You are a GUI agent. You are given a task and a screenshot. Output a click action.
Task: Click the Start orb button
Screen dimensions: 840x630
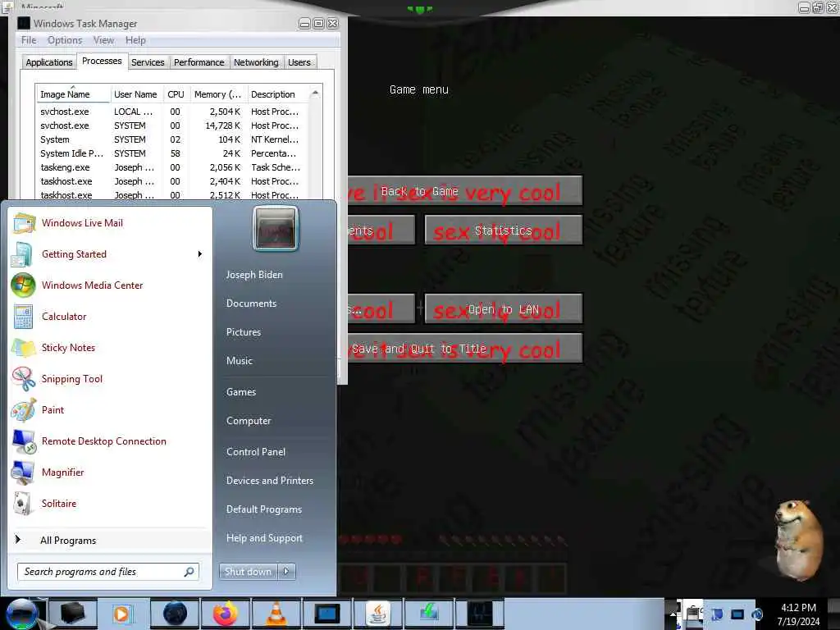pos(22,614)
